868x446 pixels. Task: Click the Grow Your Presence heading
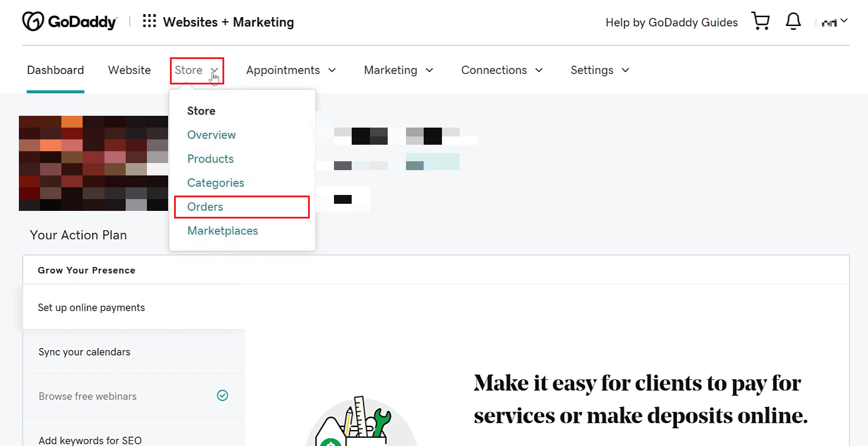point(87,270)
